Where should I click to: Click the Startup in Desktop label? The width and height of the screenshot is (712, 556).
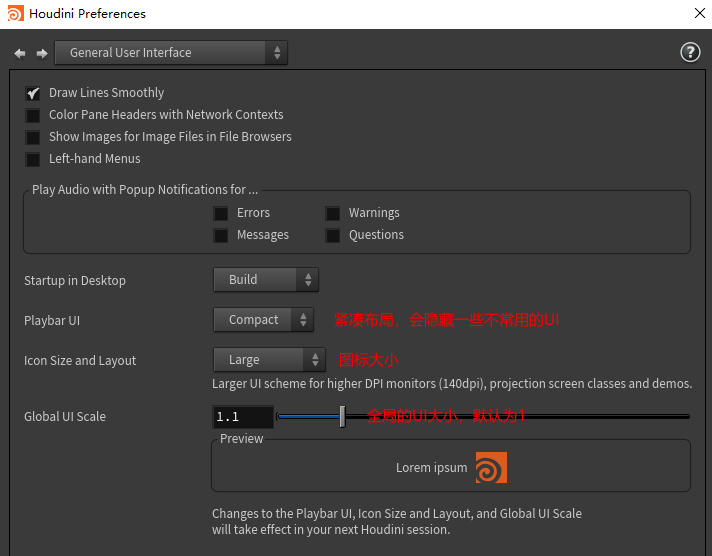(75, 281)
